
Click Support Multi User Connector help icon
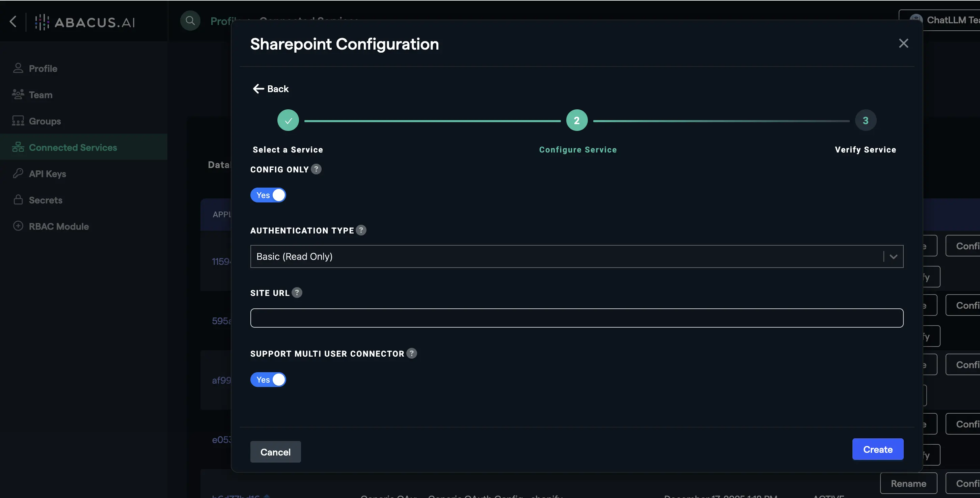point(412,354)
